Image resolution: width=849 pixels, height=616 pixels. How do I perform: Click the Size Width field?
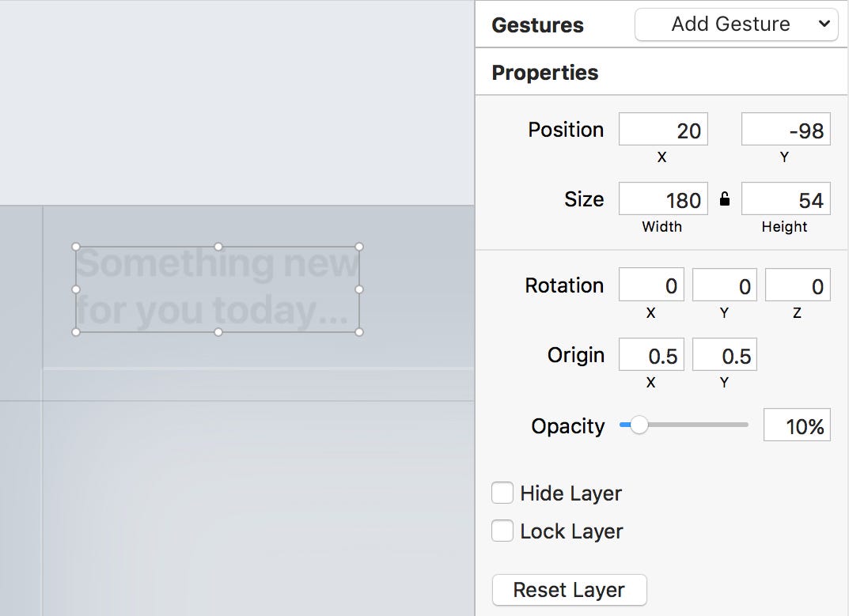[663, 200]
